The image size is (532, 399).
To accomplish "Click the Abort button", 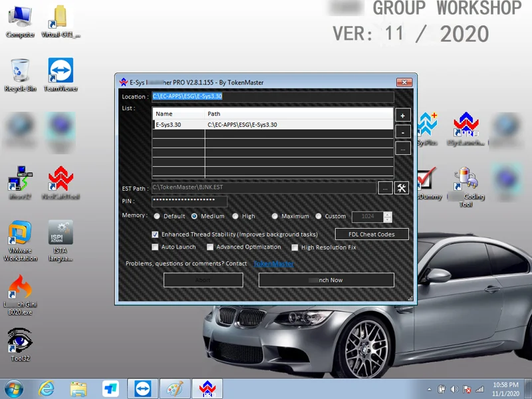I will point(203,280).
